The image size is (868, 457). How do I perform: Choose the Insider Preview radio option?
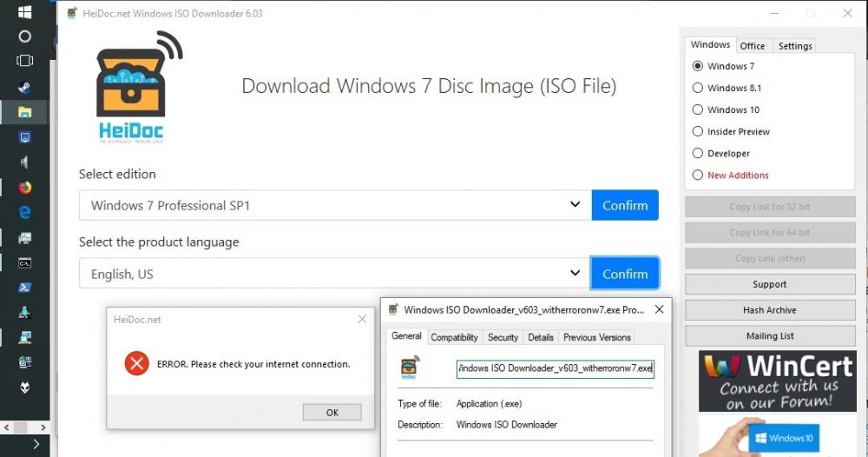[698, 131]
